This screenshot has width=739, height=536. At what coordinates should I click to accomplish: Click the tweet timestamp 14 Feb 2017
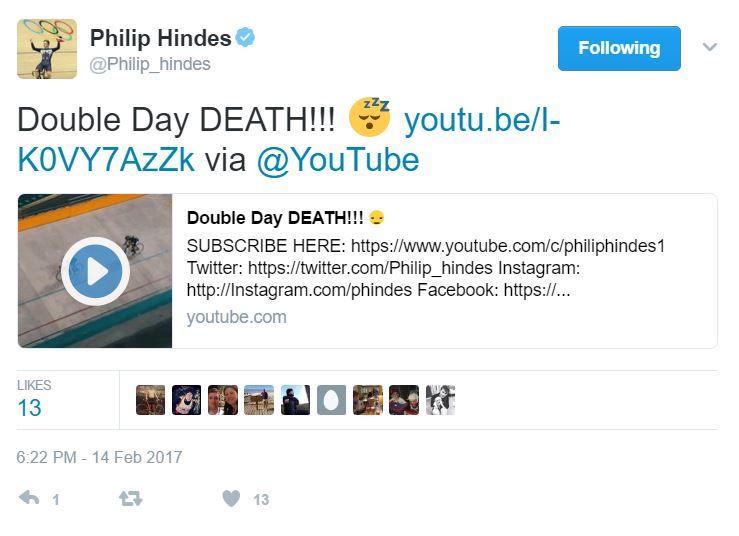[99, 457]
